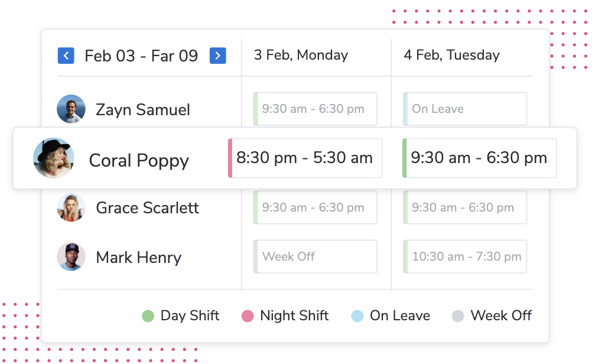Select Mark Henry's 10:30 am - 7:30 pm shift
Viewport: 592px width, 364px height.
(x=465, y=256)
